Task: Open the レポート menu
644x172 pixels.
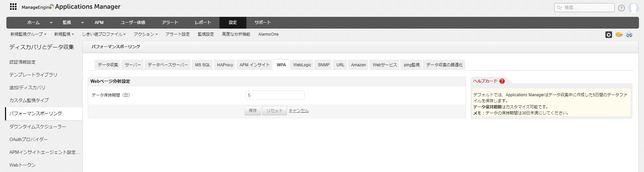Action: point(203,23)
